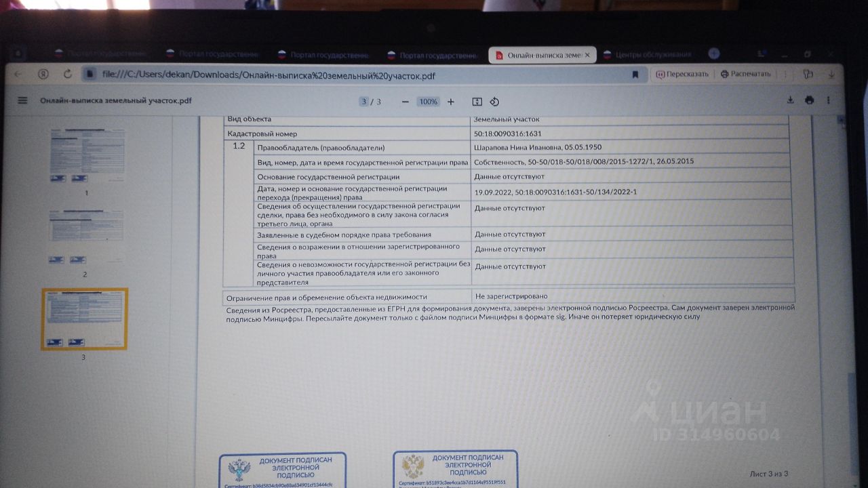This screenshot has width=868, height=488.
Task: Download the PDF file
Action: tap(790, 100)
